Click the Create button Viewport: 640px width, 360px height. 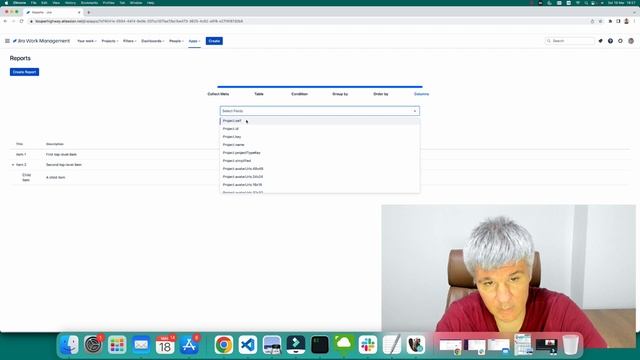click(214, 41)
